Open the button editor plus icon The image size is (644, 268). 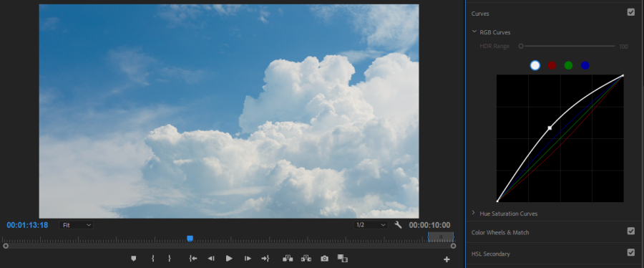(447, 259)
